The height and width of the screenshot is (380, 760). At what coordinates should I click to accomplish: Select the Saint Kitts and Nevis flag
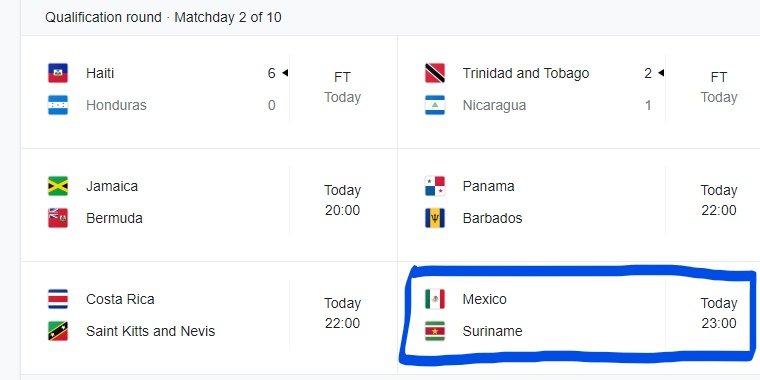[x=58, y=331]
